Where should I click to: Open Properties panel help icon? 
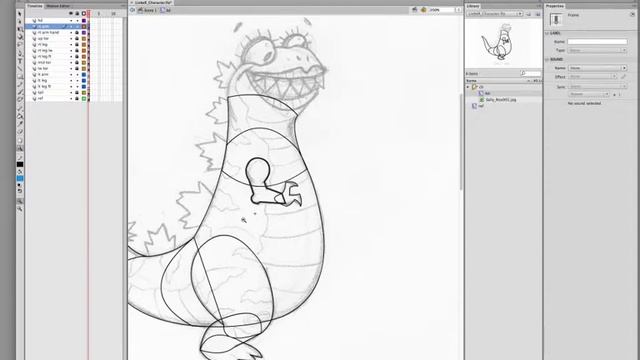632,14
